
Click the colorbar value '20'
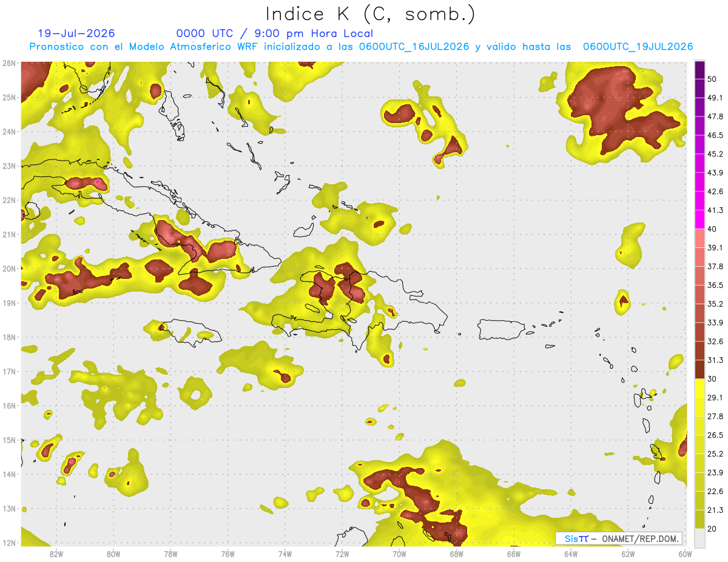(712, 529)
